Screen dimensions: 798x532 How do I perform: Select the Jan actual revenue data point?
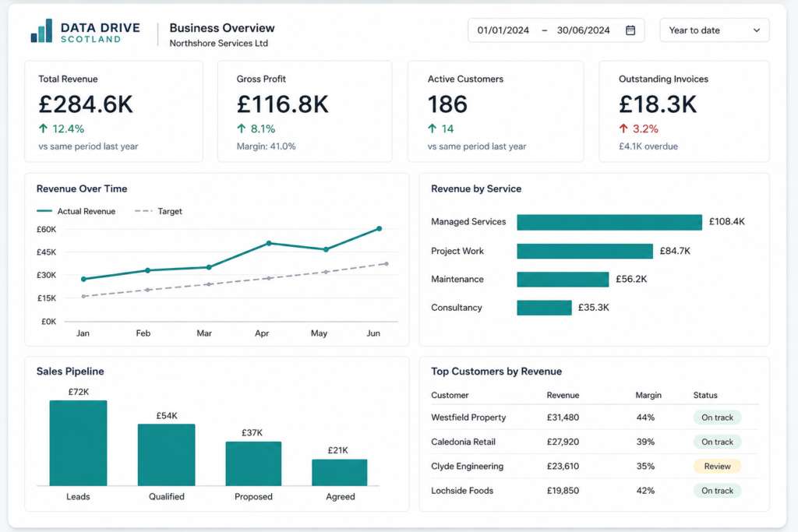83,279
